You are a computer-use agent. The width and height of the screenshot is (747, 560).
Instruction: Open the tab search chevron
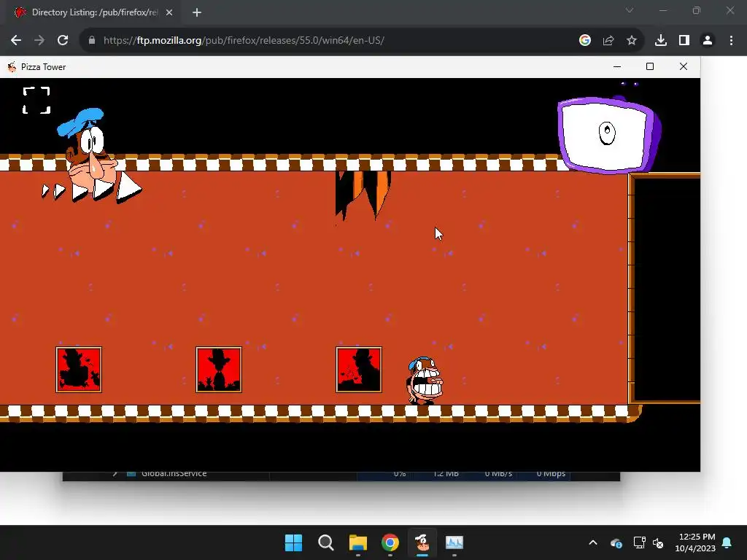(630, 10)
